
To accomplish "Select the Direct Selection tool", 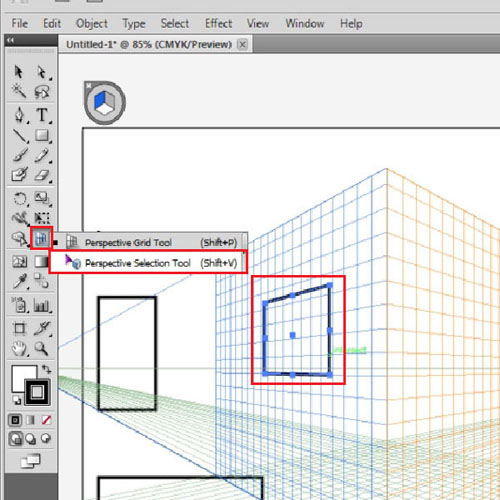I will pos(42,72).
